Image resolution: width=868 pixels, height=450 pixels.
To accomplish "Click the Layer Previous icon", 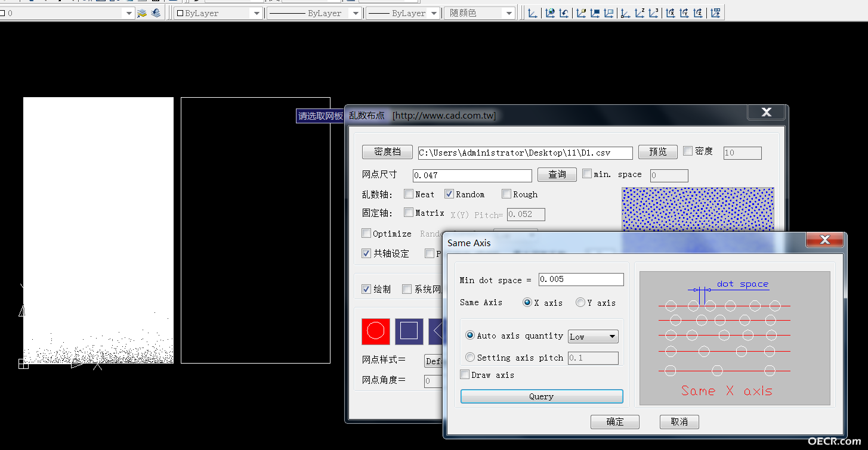I will [156, 13].
